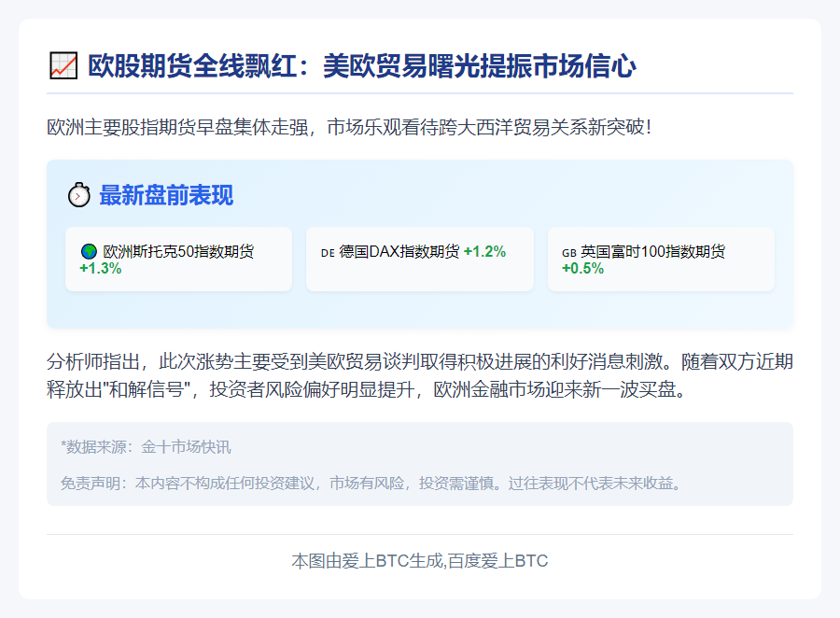840x618 pixels.
Task: Click the globe icon in the 欧洲斯托克50 card
Action: pos(89,251)
